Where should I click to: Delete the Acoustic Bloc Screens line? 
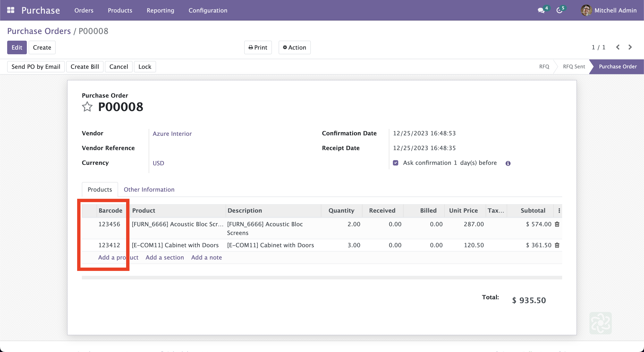pos(557,224)
